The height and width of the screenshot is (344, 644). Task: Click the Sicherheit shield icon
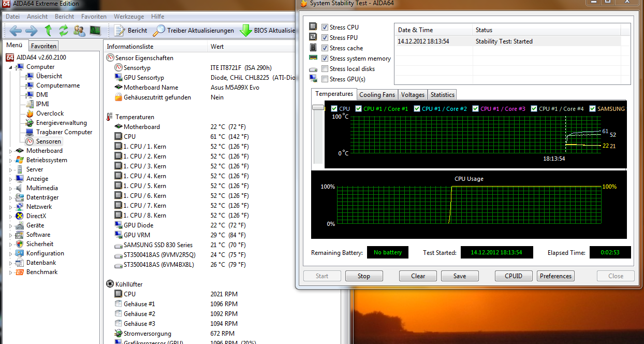20,244
